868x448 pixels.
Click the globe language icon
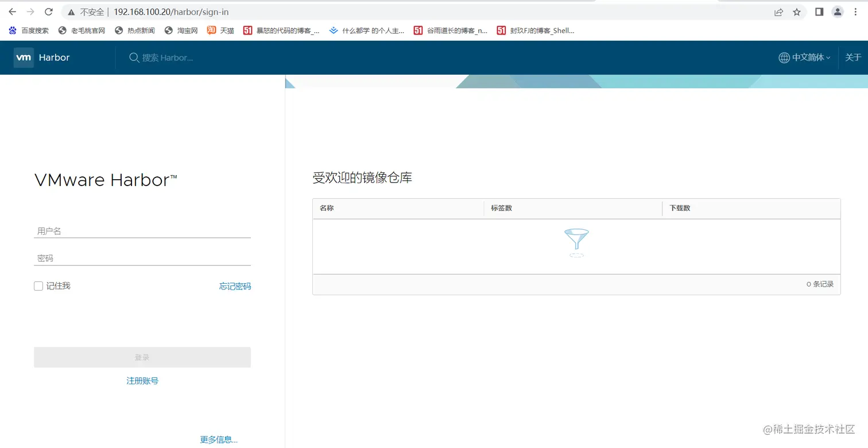coord(784,57)
